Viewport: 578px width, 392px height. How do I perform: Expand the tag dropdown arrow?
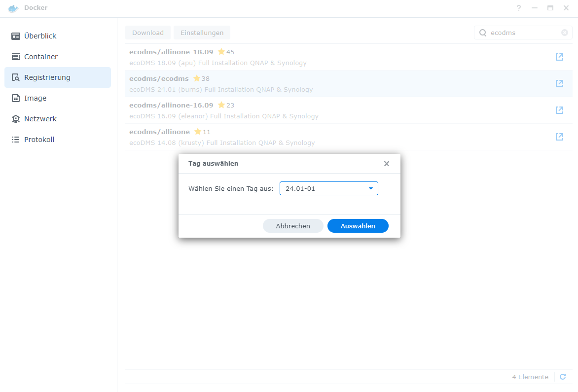(x=371, y=188)
